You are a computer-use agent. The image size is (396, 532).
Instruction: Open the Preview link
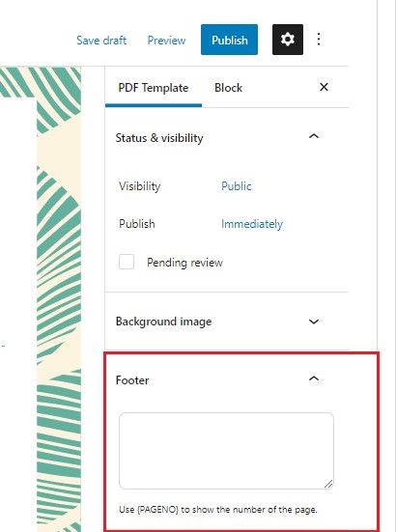(166, 41)
